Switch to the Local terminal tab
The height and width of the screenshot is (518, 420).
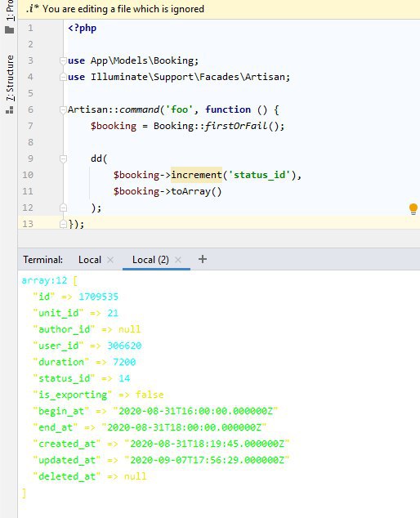click(x=90, y=260)
